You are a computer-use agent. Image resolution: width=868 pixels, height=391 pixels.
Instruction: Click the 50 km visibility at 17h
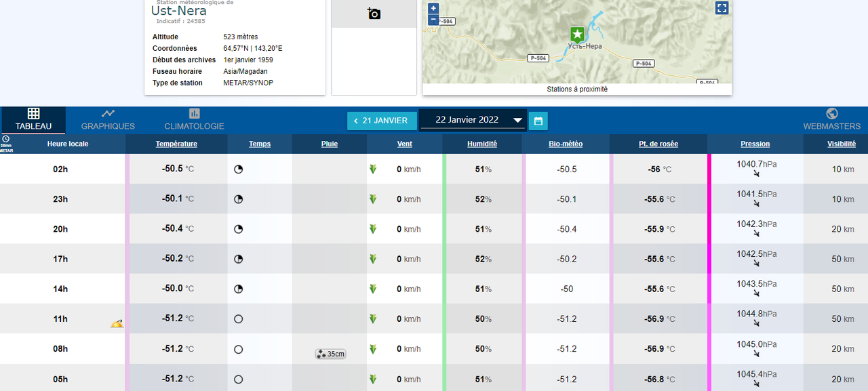[x=843, y=259]
